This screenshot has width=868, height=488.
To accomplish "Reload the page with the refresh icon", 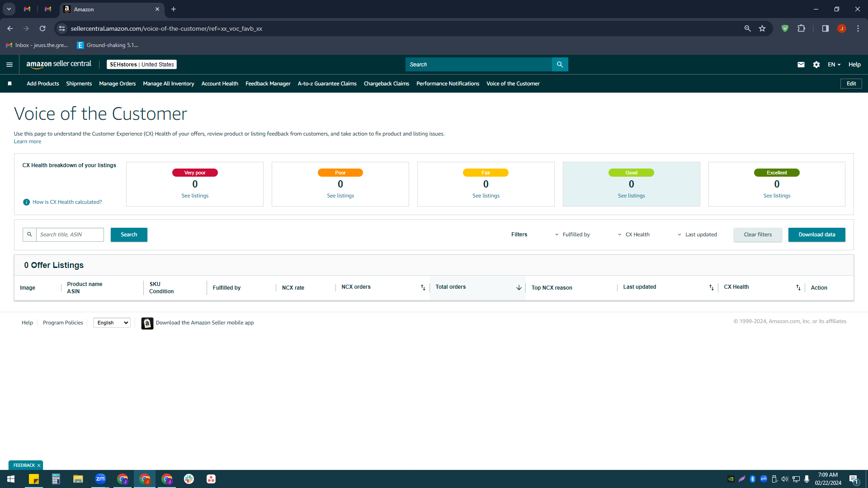I will coord(42,28).
